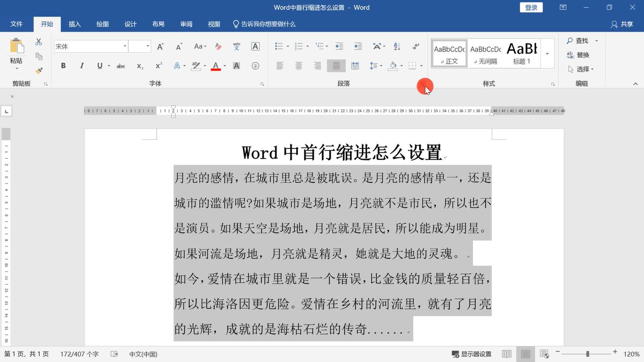Open borders dropdown arrow

(421, 66)
